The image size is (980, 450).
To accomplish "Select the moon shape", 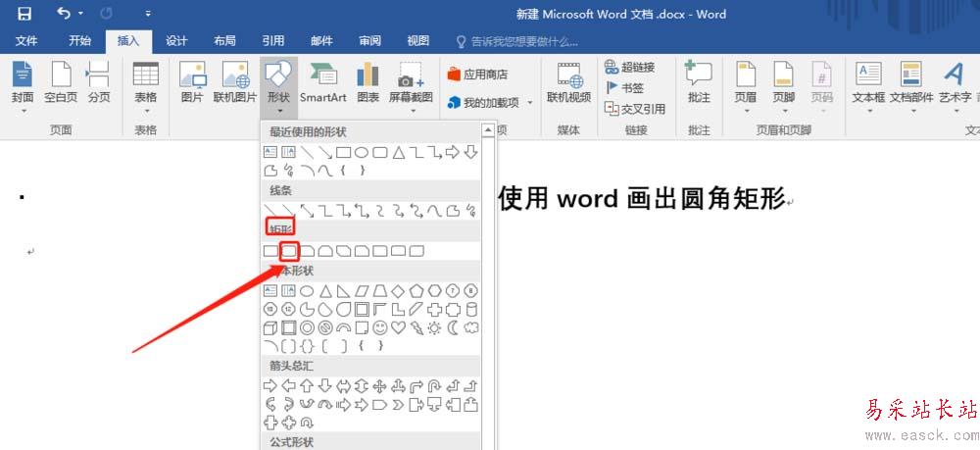I will [453, 327].
